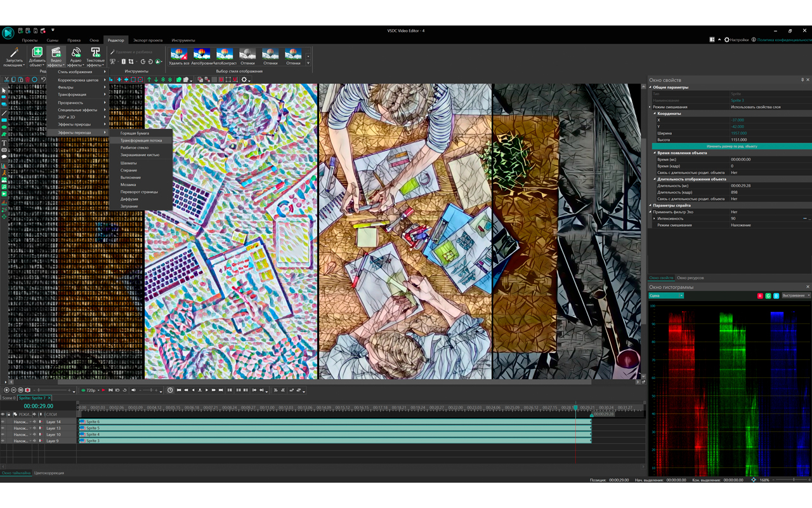
Task: Open the 720p preview quality dropdown
Action: [x=89, y=390]
